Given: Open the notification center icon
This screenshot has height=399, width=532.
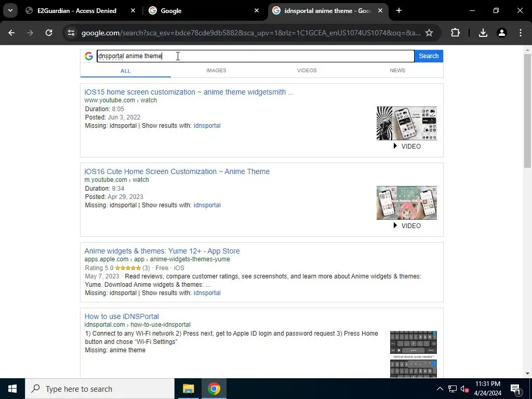Looking at the screenshot, I should [x=515, y=389].
